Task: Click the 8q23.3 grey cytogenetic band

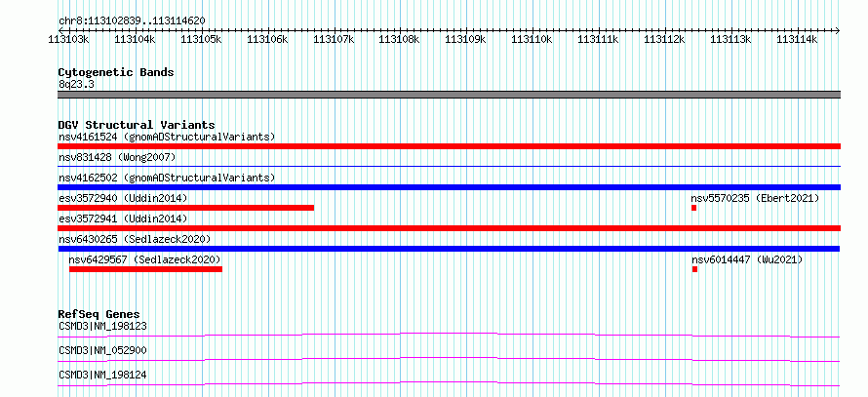Action: click(449, 95)
